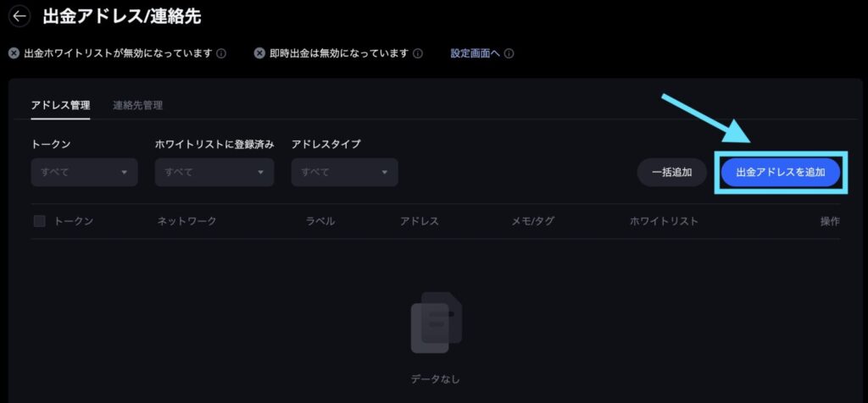
Task: Click the トークン column header
Action: 74,221
